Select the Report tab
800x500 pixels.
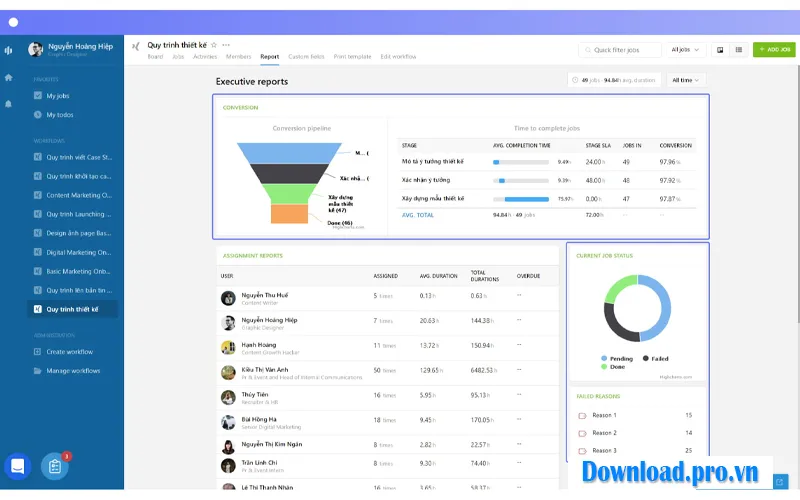269,57
